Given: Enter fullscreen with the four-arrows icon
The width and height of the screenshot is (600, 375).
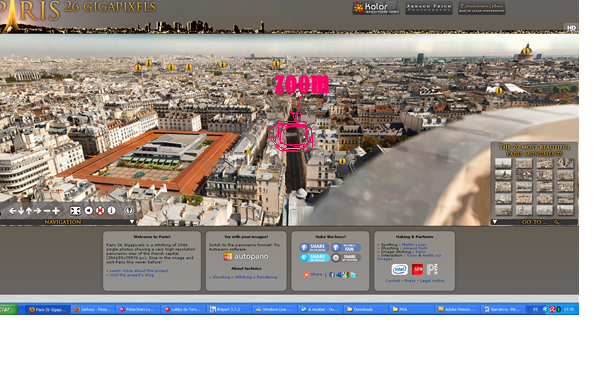Looking at the screenshot, I should pos(75,211).
